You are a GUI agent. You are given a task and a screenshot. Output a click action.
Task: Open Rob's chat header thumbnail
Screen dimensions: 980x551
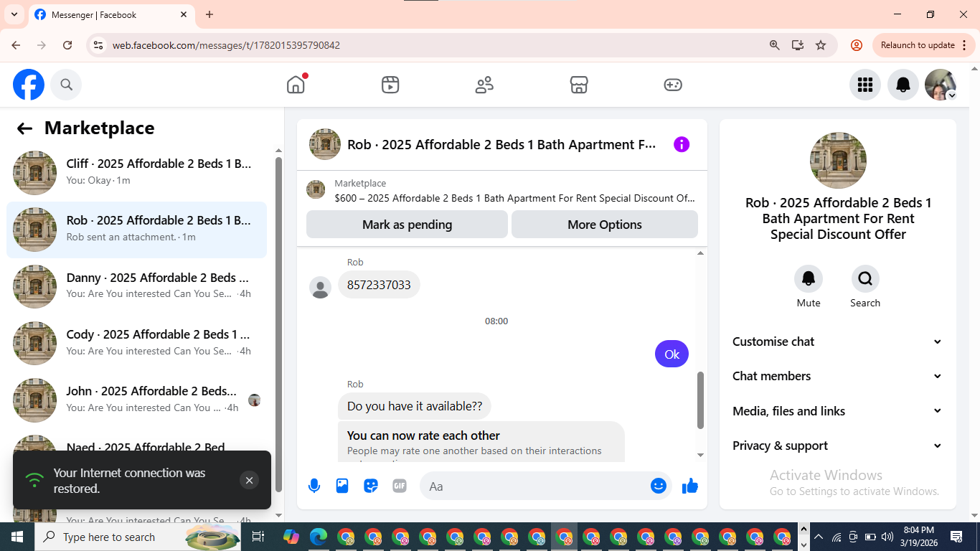[x=325, y=144]
